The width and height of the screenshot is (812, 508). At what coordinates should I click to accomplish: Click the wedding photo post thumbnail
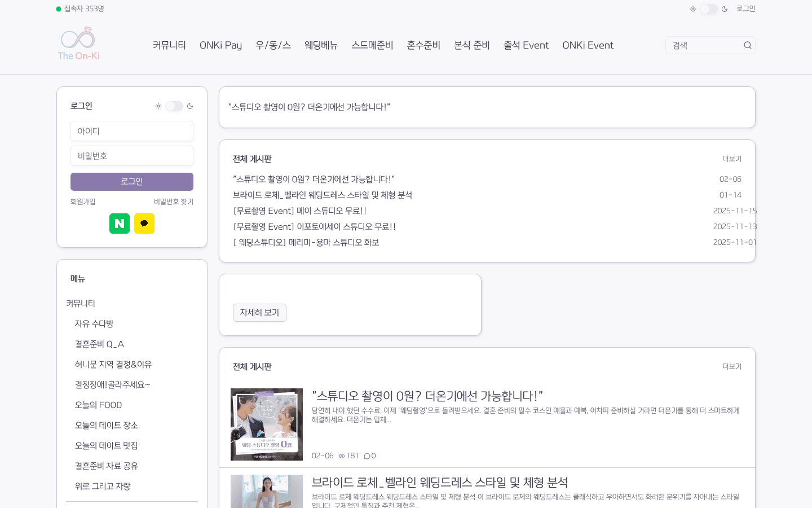(267, 424)
